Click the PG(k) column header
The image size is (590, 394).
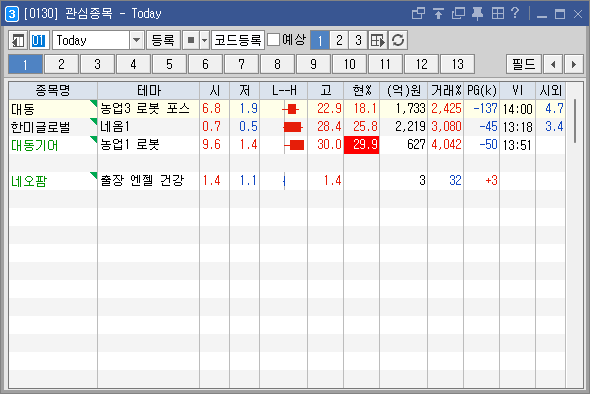coord(482,90)
